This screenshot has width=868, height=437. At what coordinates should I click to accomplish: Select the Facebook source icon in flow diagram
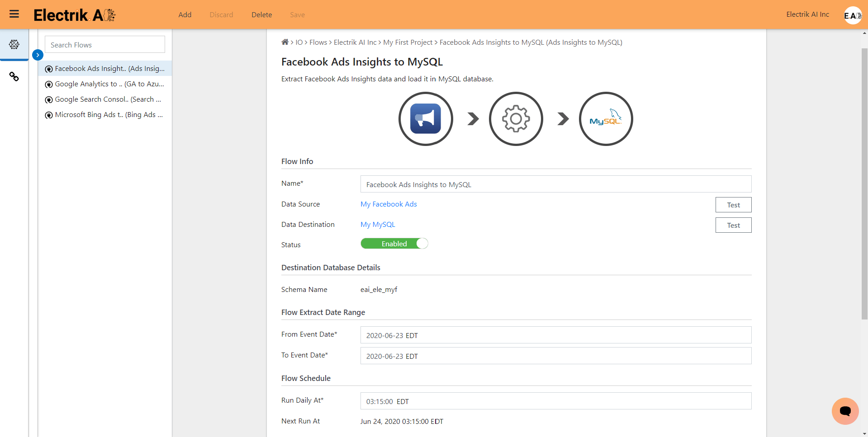click(x=425, y=118)
